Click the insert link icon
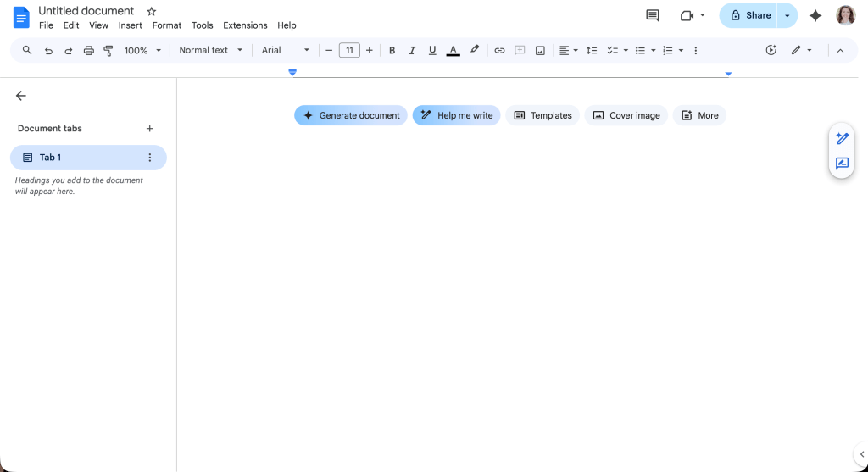 (499, 51)
